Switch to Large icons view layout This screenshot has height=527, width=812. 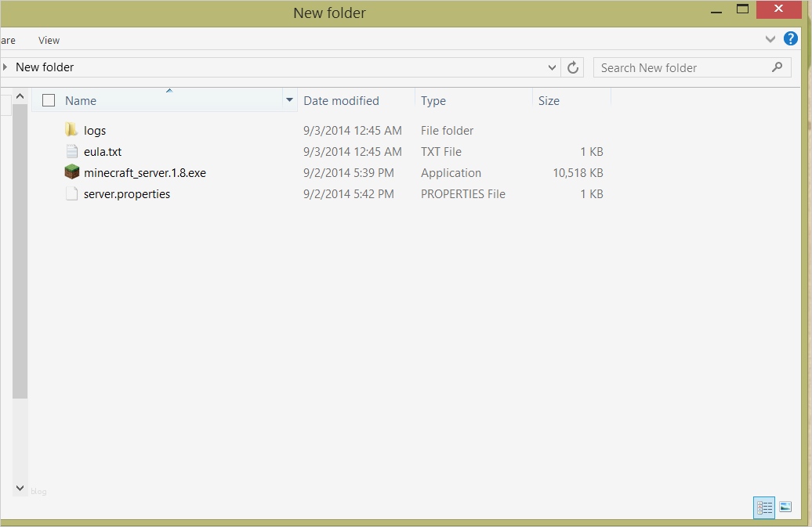[785, 507]
